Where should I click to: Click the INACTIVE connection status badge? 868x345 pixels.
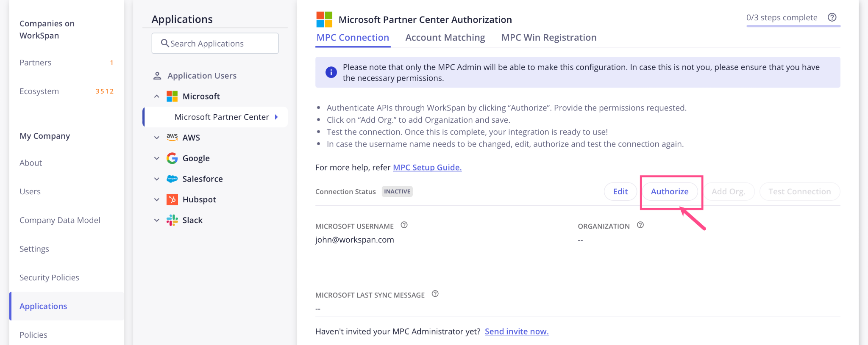(x=397, y=192)
